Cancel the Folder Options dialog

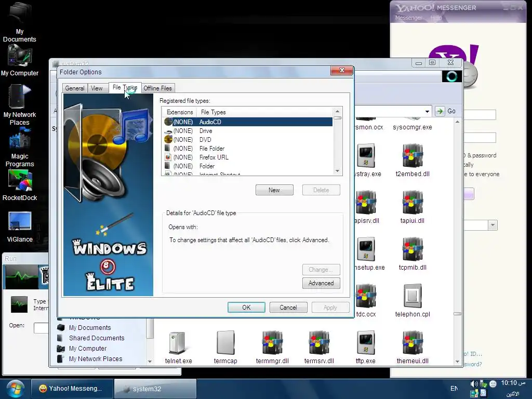(288, 308)
